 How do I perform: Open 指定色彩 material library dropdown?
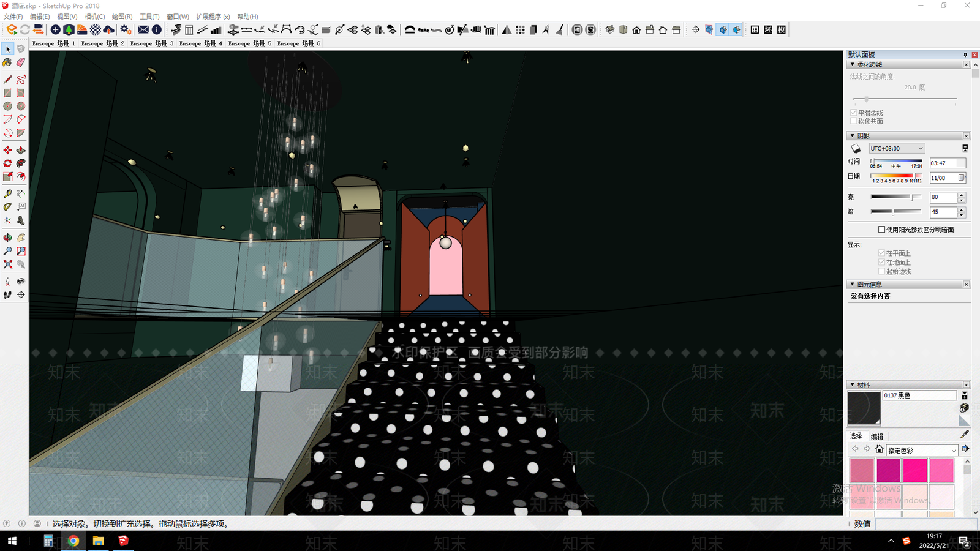click(921, 450)
